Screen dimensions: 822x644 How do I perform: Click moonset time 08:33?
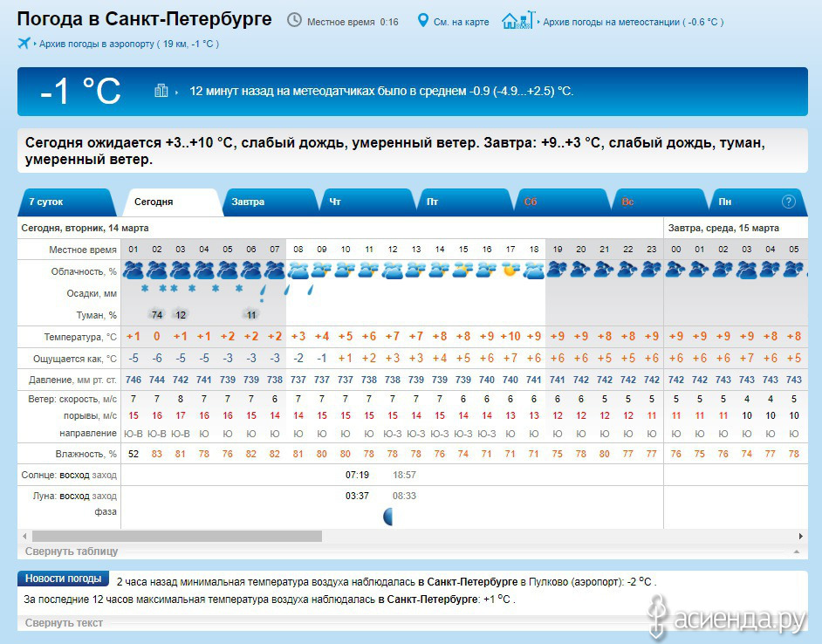pos(404,497)
